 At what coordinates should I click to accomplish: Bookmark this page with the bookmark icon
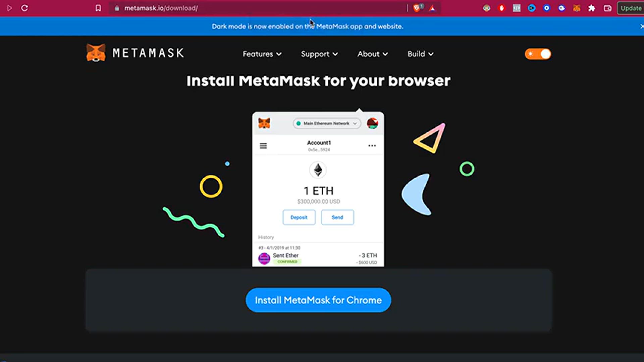point(98,8)
